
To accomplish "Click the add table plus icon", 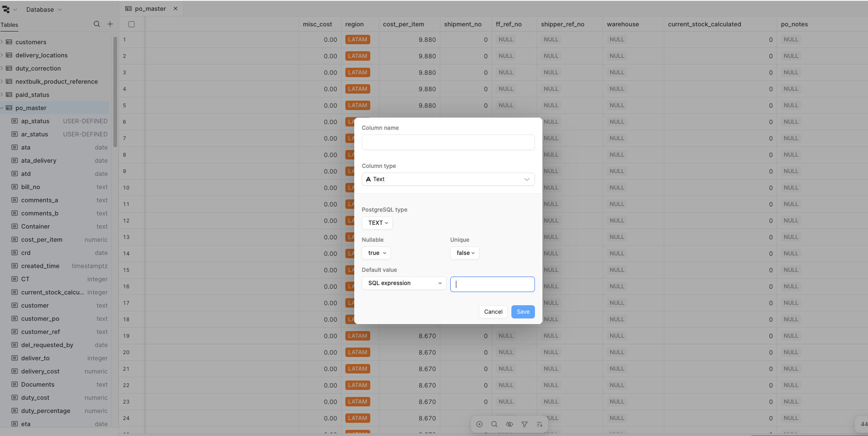I will tap(110, 24).
